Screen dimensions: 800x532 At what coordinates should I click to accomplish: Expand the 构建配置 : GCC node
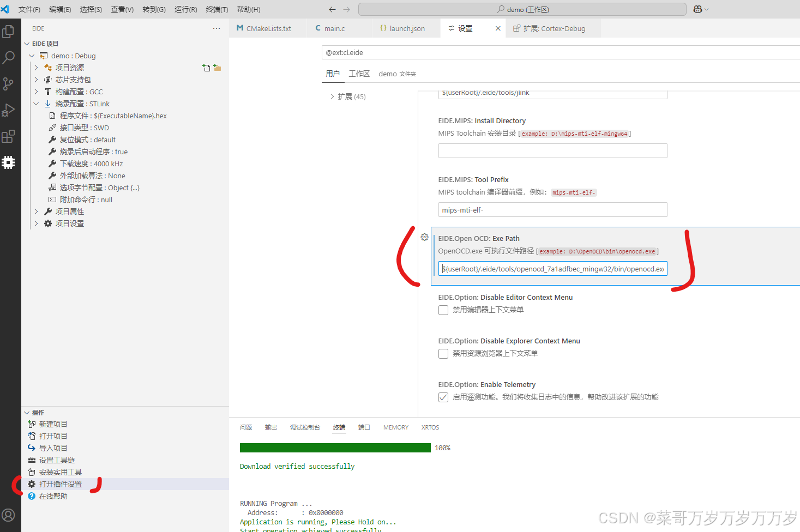tap(36, 92)
